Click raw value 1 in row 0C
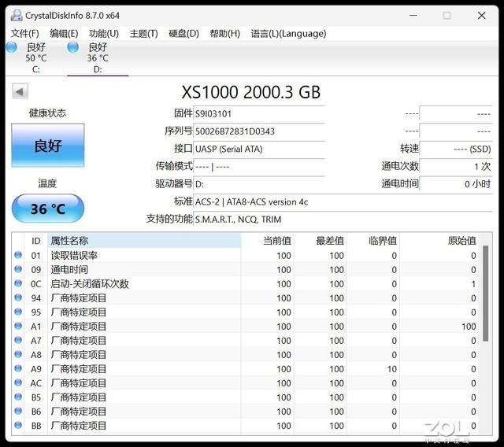504x447 pixels. click(x=473, y=284)
